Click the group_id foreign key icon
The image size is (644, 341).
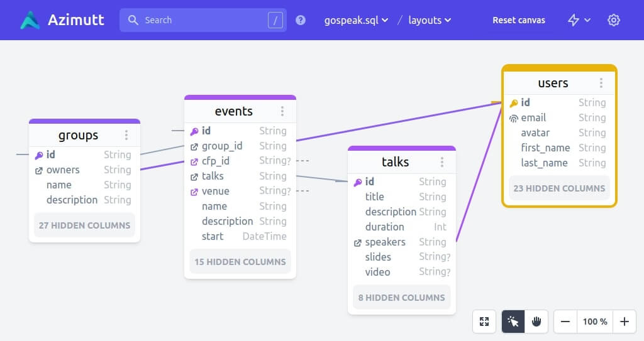194,146
